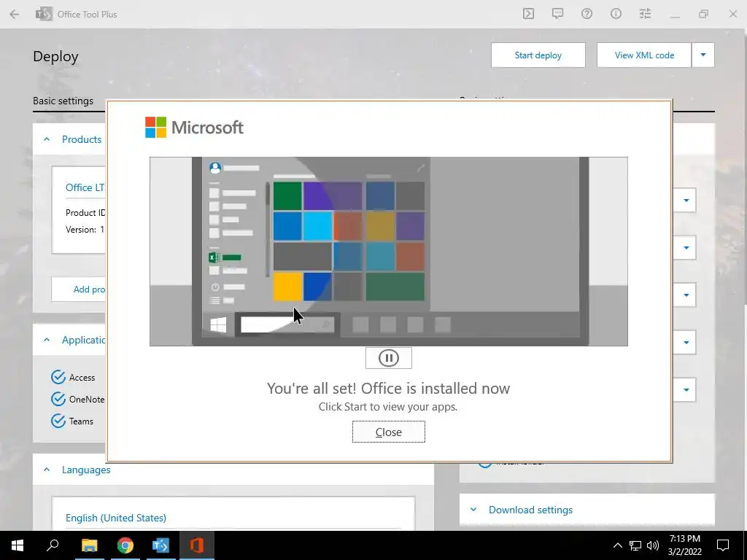The image size is (747, 560).
Task: Open the settings sliders icon
Action: (645, 14)
